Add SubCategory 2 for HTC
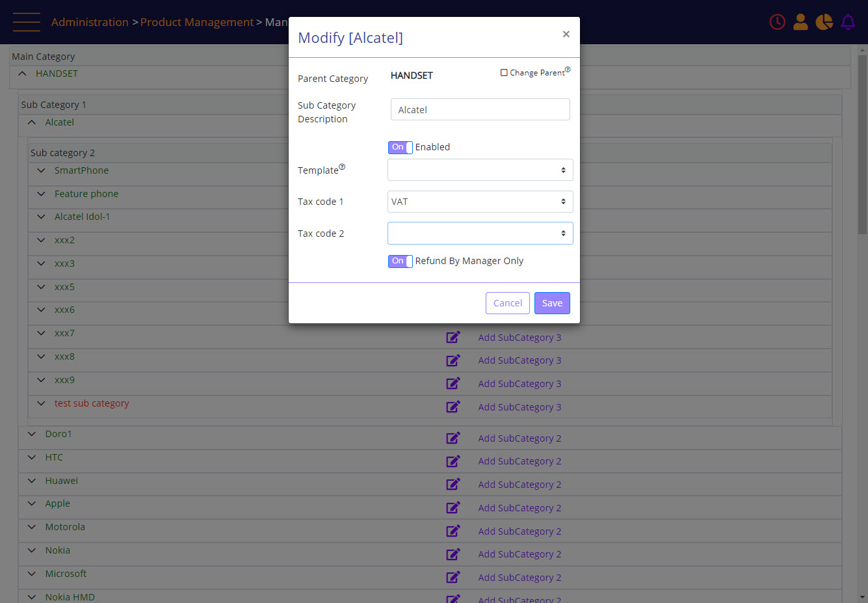The height and width of the screenshot is (603, 868). pyautogui.click(x=519, y=461)
